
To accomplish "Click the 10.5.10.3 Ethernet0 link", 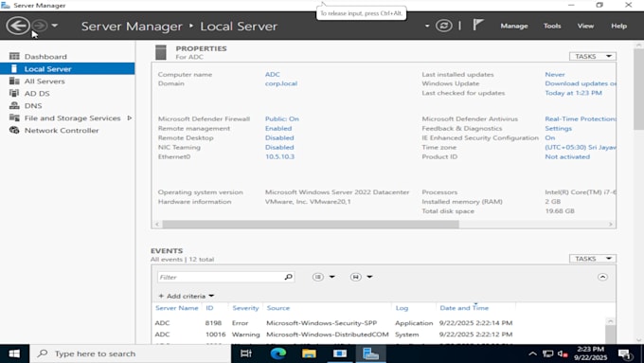I will [x=279, y=156].
